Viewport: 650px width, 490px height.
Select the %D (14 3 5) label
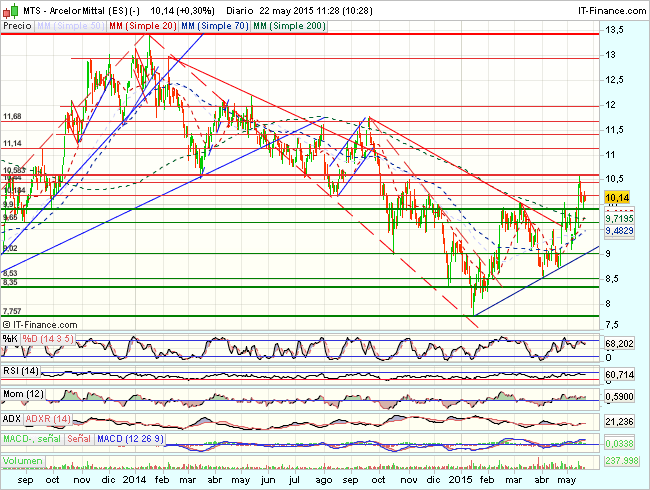[48, 339]
